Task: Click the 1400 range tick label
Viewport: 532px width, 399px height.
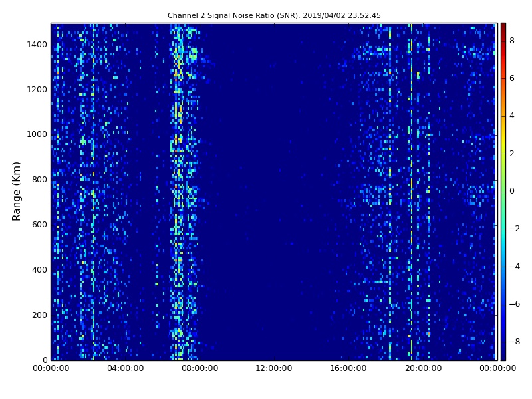Action: [37, 45]
